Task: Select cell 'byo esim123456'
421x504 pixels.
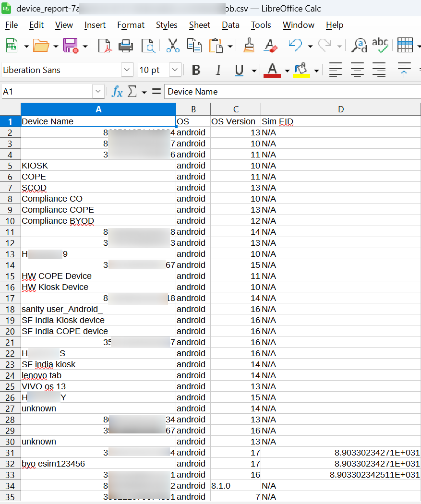Action: (98, 464)
